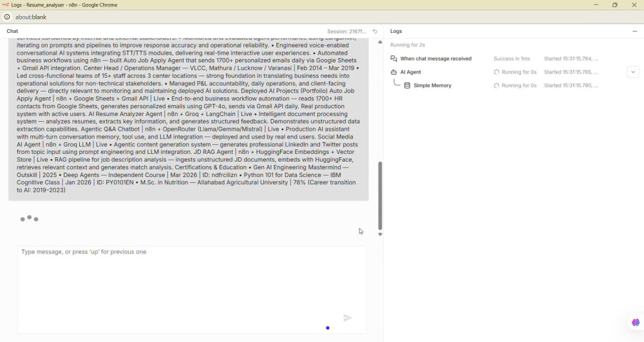Click the typing indicator dots
This screenshot has height=342, width=644.
pyautogui.click(x=29, y=218)
